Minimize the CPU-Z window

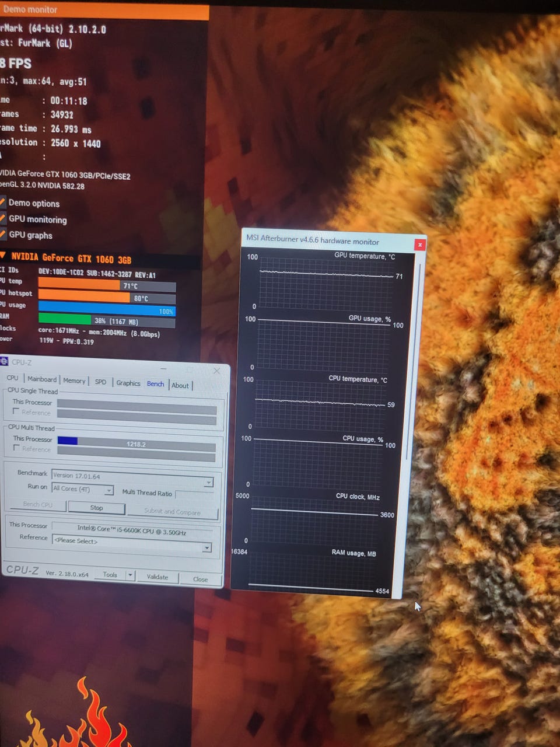[x=164, y=369]
